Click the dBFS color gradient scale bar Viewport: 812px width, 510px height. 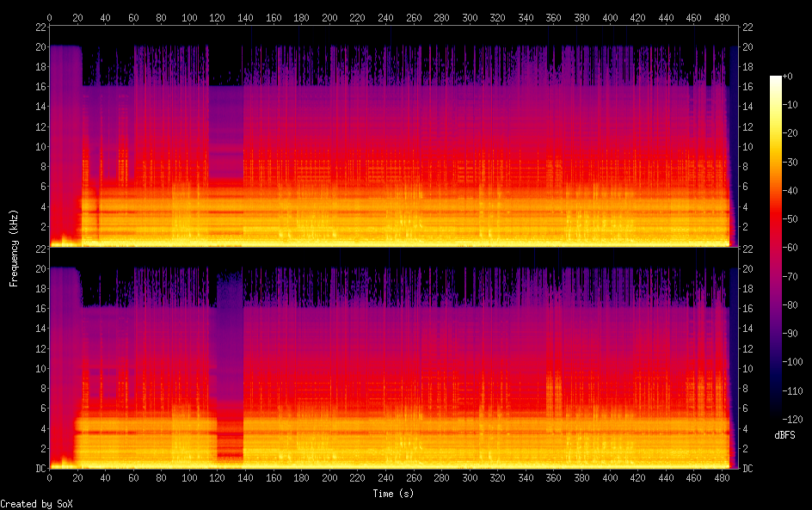[x=775, y=248]
